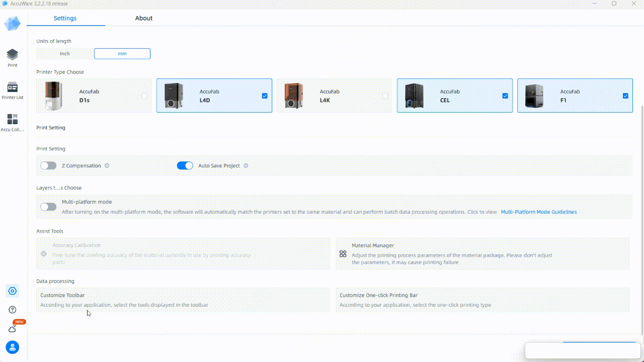Open the Material Manager tool
644x362 pixels.
click(x=482, y=254)
